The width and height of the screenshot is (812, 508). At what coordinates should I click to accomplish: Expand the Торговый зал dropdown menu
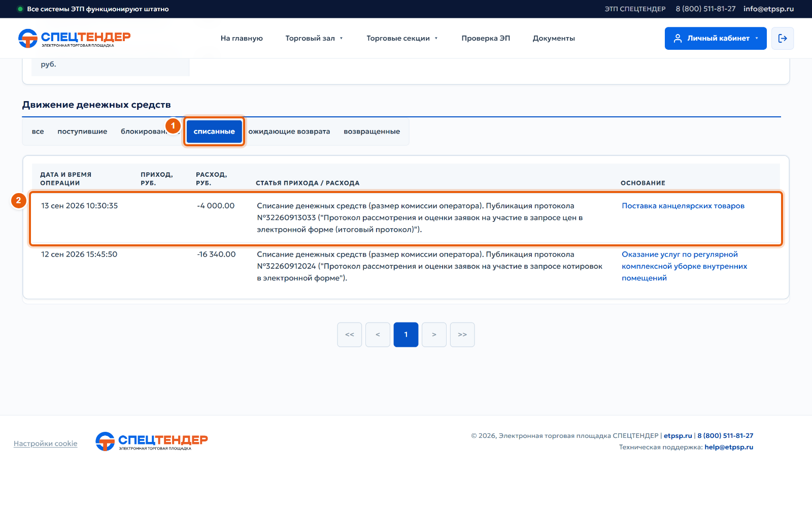point(314,38)
